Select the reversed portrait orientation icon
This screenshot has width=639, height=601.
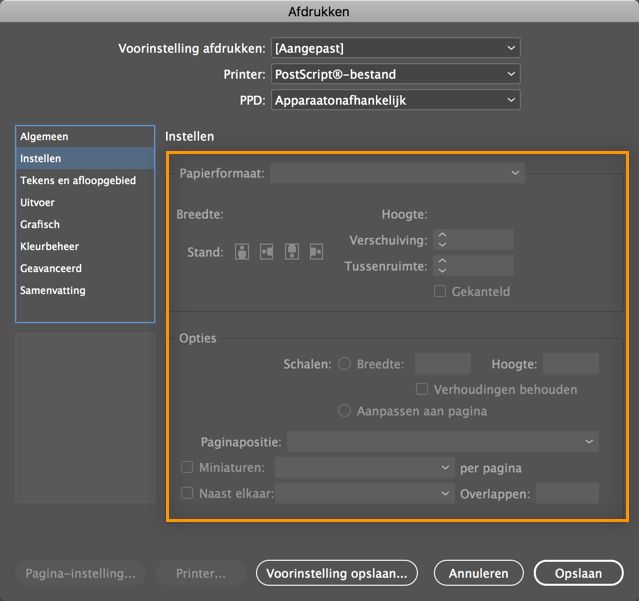(x=291, y=252)
